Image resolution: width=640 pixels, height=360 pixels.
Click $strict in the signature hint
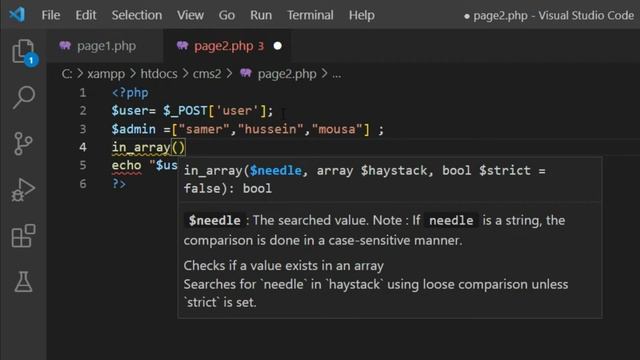505,170
